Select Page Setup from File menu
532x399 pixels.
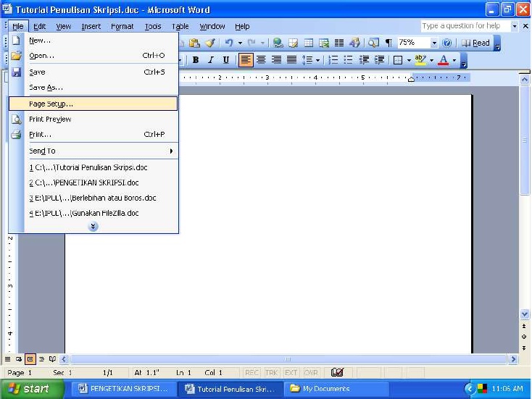[x=93, y=104]
